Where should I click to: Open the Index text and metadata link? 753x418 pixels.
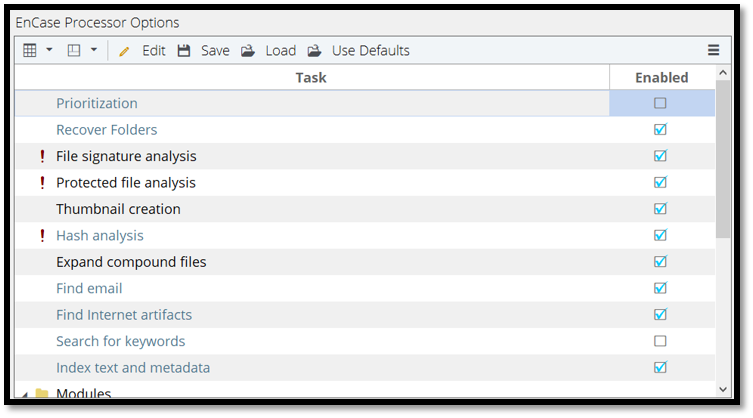[133, 368]
